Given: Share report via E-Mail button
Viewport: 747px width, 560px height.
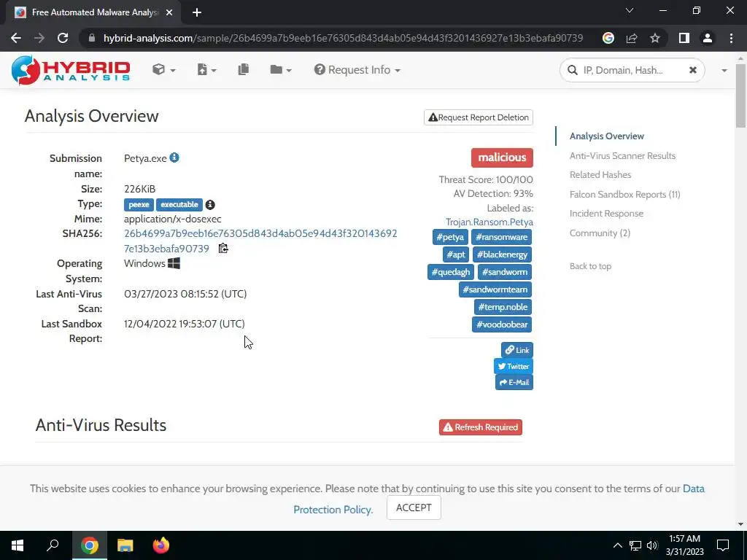Looking at the screenshot, I should point(514,382).
